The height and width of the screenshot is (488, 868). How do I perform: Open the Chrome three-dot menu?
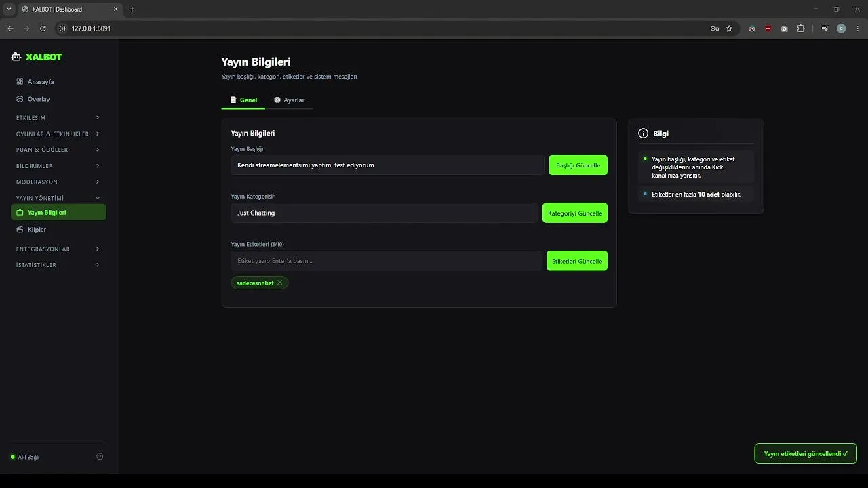pyautogui.click(x=857, y=28)
